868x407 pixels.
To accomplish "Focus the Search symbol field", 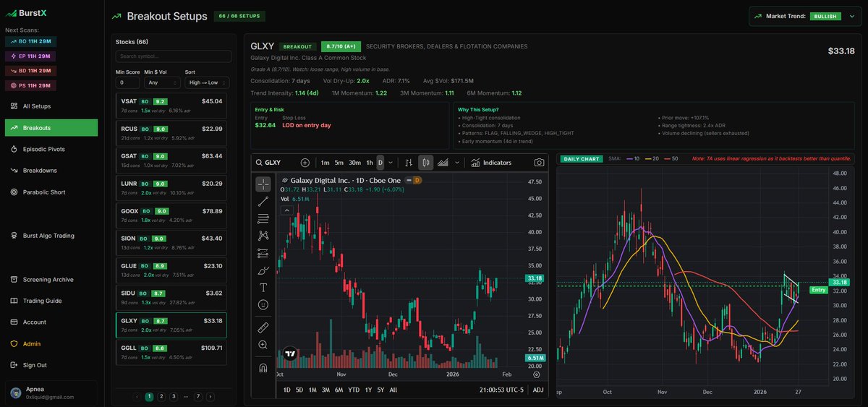I will 173,56.
